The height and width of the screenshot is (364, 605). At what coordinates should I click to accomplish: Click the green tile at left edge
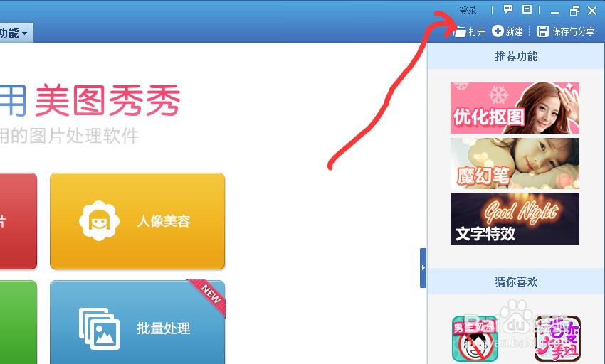[x=18, y=322]
